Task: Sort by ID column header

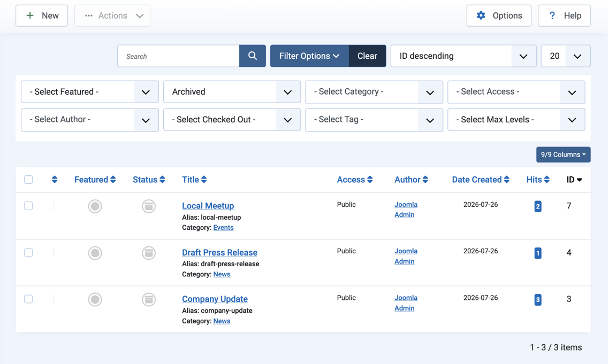Action: [574, 180]
